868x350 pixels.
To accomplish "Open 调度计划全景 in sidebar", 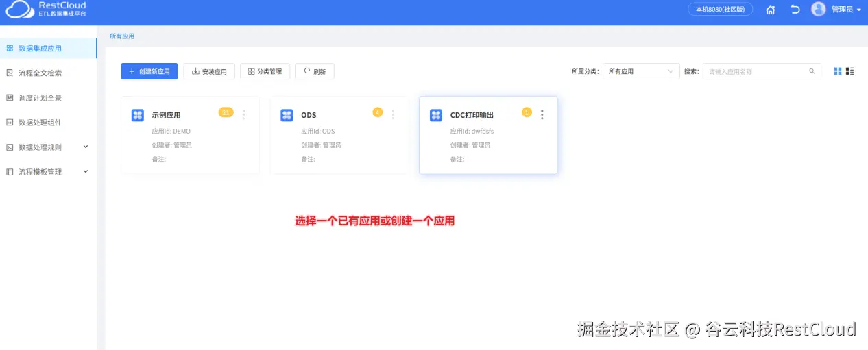I will click(48, 97).
